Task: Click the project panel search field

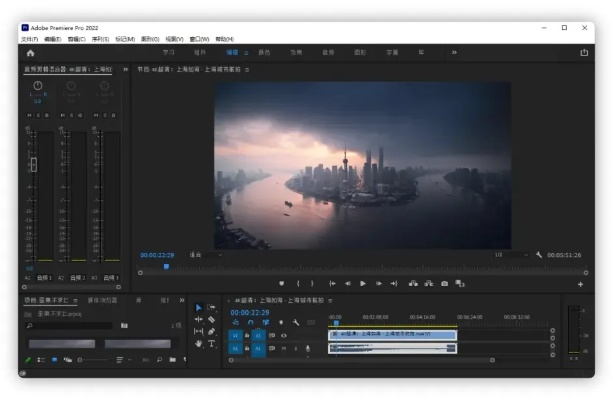Action: pyautogui.click(x=70, y=325)
